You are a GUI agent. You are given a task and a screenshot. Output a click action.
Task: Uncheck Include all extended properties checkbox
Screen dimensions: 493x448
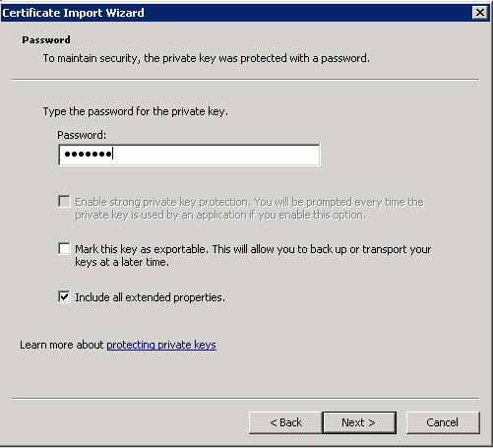pyautogui.click(x=64, y=296)
